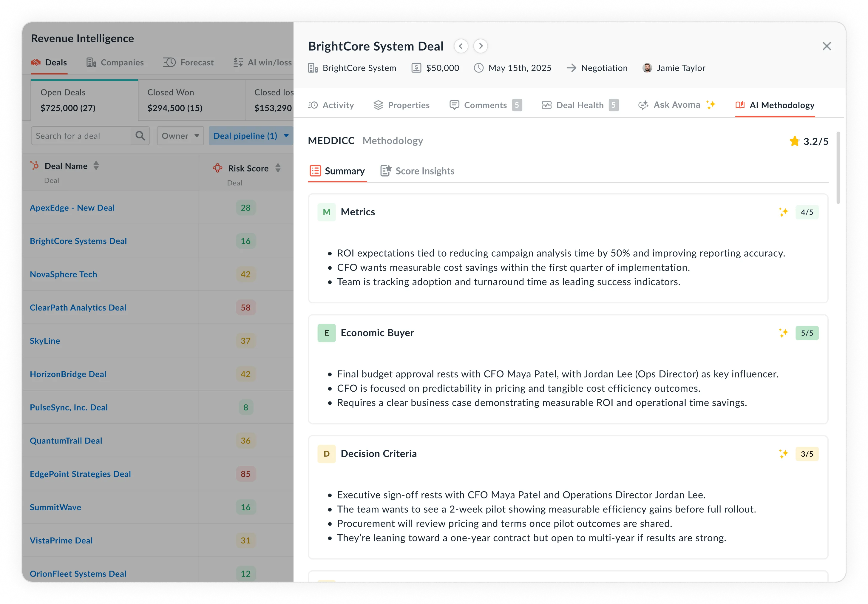Screen dimensions: 868x604
Task: Click inside the Search for a deal field
Action: [75, 135]
